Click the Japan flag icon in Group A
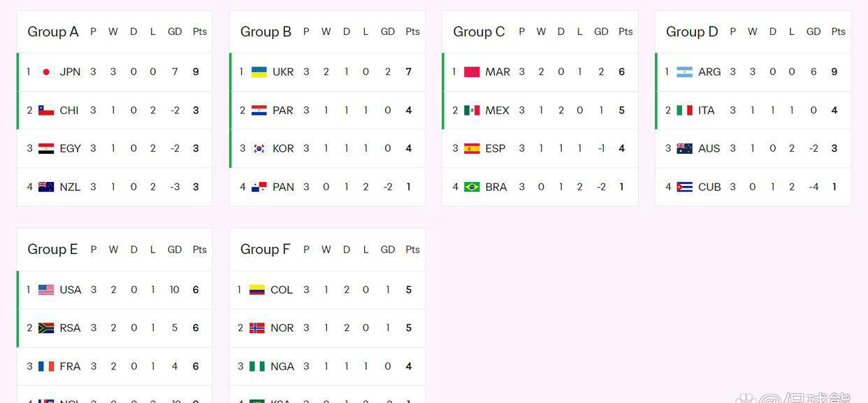The image size is (868, 403). (46, 72)
